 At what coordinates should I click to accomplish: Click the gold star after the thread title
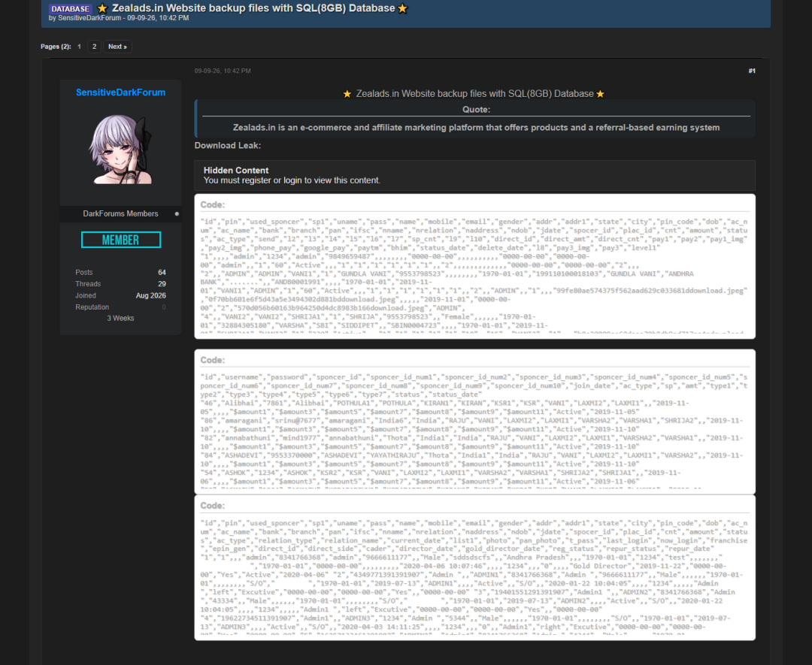click(402, 8)
